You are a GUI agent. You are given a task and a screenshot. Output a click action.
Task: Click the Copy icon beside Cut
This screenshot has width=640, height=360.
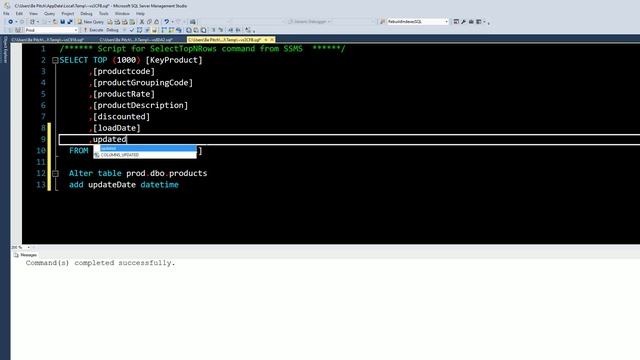[x=149, y=22]
